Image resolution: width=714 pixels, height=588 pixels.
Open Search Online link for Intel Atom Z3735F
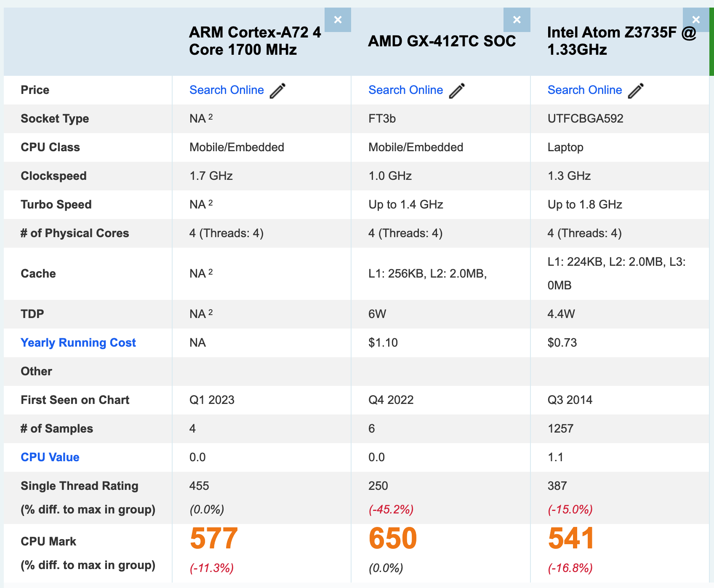[585, 90]
